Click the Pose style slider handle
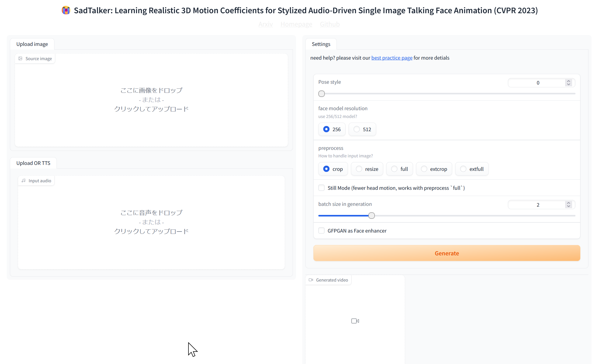This screenshot has width=604, height=364. point(321,94)
